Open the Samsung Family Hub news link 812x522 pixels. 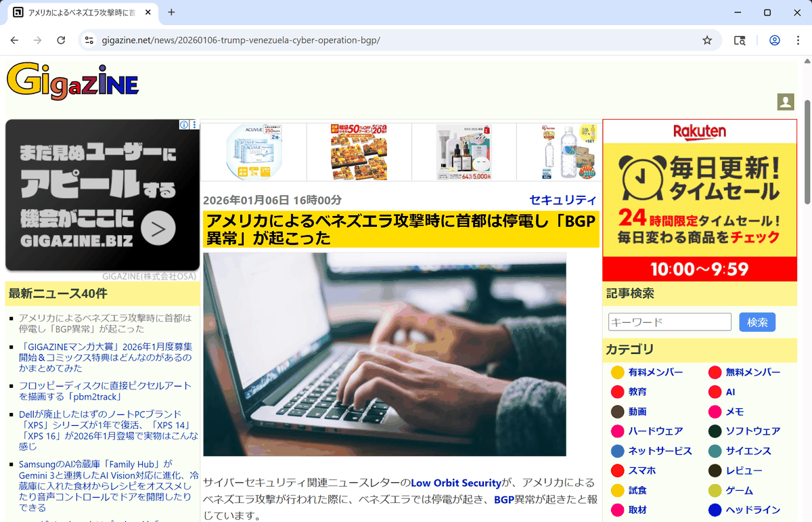pos(109,485)
